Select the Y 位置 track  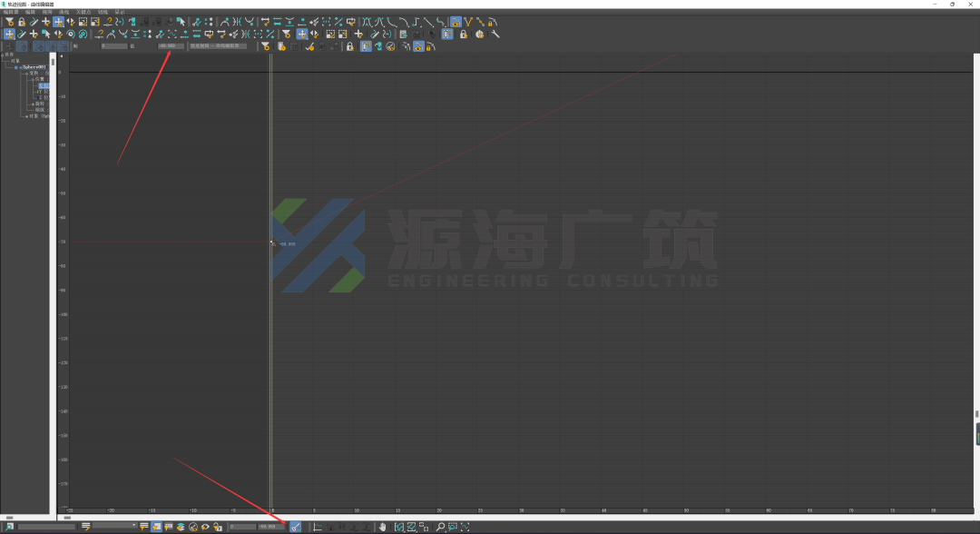coord(44,92)
